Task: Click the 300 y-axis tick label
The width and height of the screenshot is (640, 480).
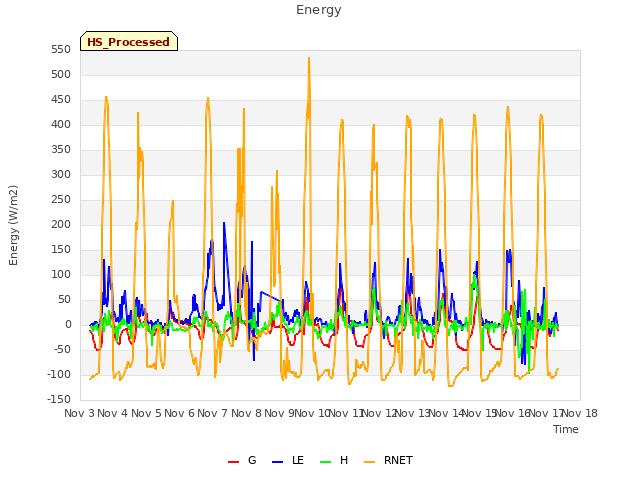Action: point(61,175)
